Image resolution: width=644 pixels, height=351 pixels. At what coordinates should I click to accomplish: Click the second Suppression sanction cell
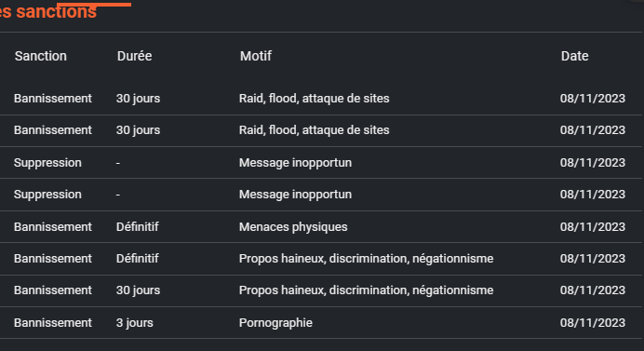(47, 195)
